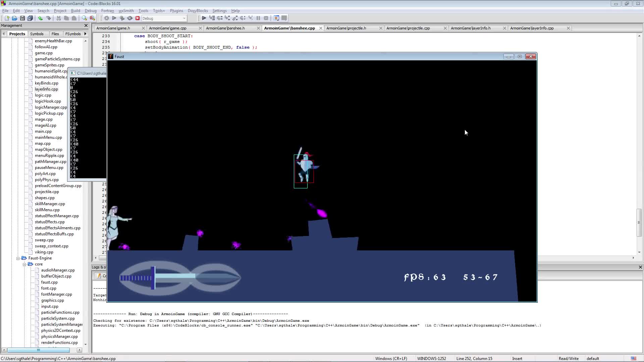Viewport: 644px width, 362px height.
Task: Select banshee.h tab's close button
Action: point(258,28)
